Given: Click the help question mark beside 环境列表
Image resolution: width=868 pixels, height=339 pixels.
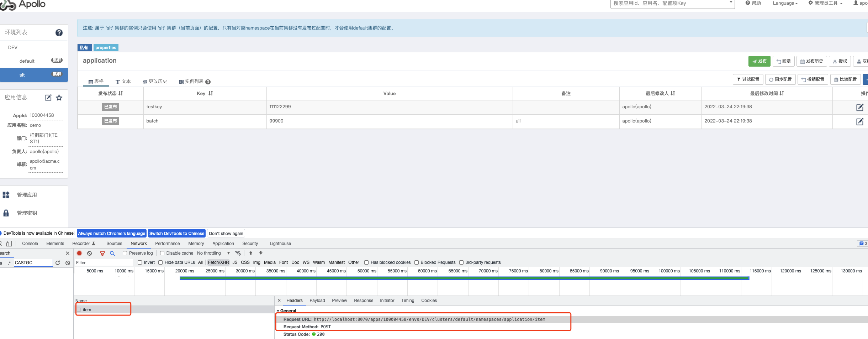Looking at the screenshot, I should [x=59, y=33].
